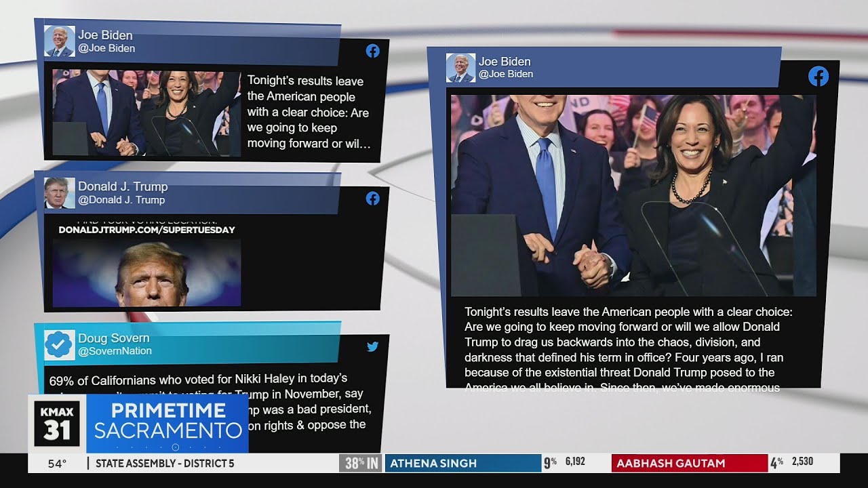Open the small Biden and Harris photo thumbnail
Viewport: 868px width, 488px height.
point(146,113)
